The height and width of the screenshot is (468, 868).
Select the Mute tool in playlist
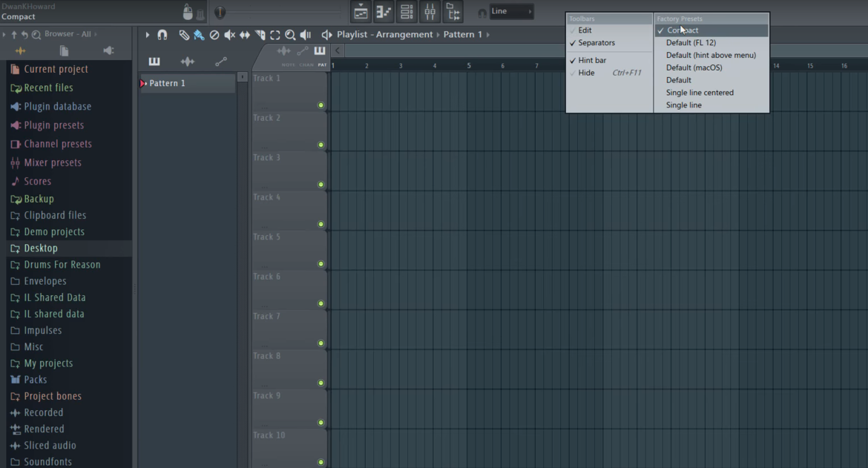pos(229,35)
